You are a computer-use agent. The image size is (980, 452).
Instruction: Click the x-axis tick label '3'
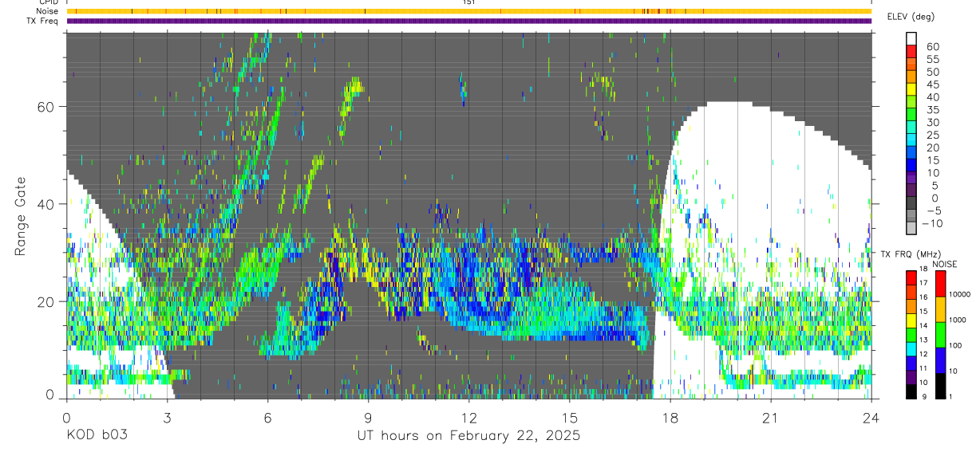coord(167,417)
